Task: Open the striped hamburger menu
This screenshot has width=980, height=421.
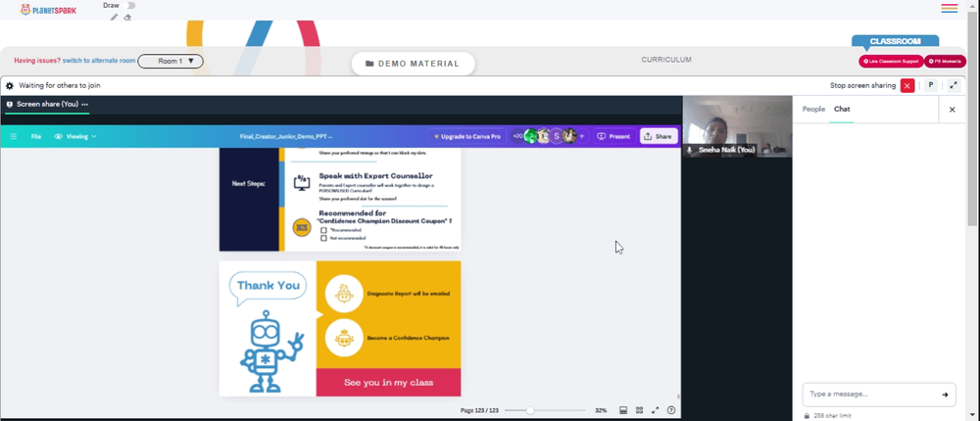Action: [x=950, y=8]
